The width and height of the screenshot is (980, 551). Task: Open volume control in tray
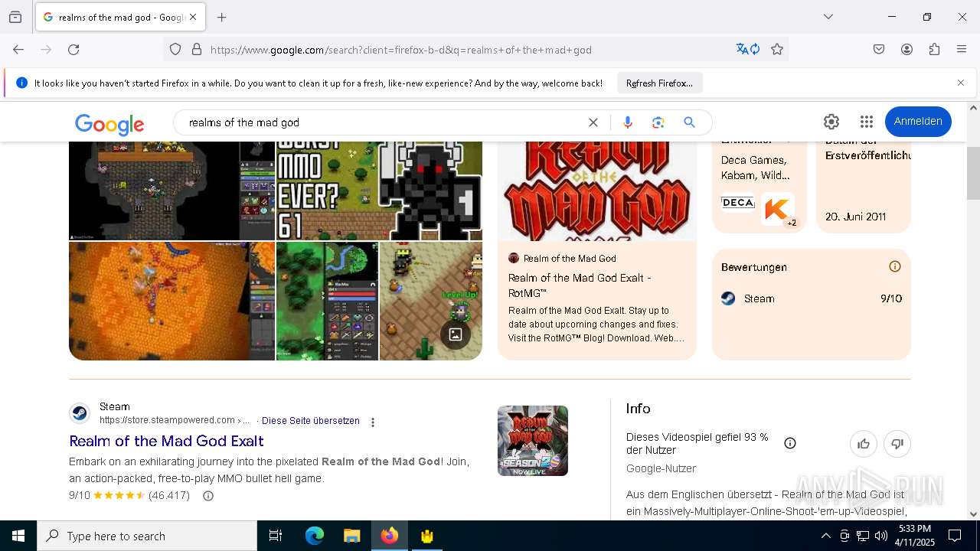[x=881, y=536]
